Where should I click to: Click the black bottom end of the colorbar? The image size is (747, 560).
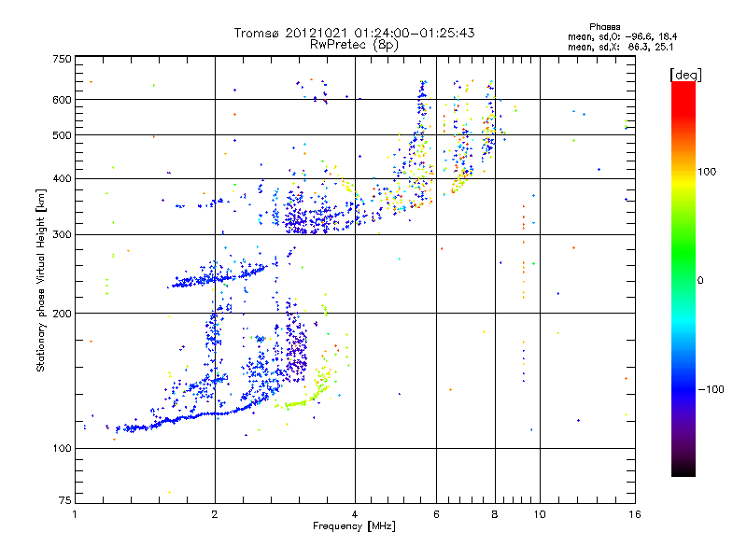point(684,469)
